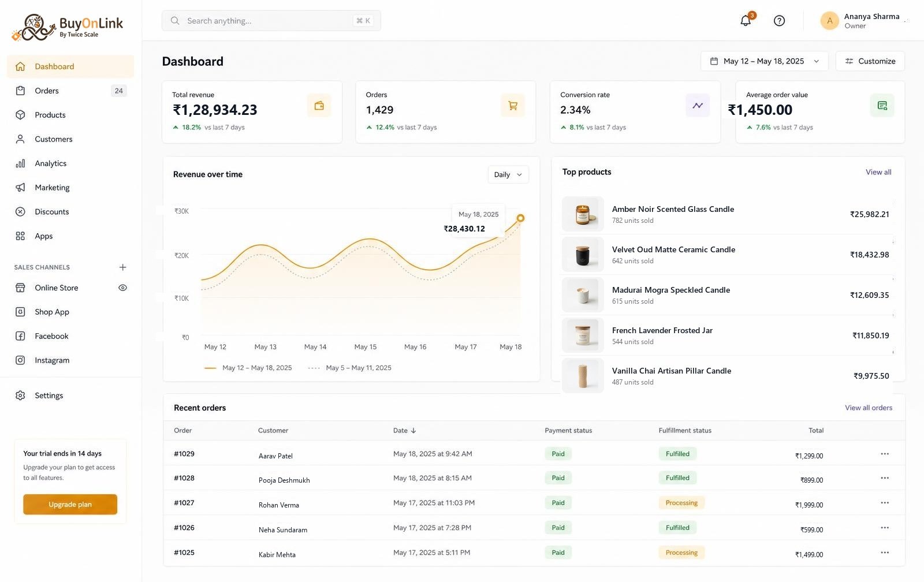Click View all top products link
This screenshot has width=924, height=582.
878,172
